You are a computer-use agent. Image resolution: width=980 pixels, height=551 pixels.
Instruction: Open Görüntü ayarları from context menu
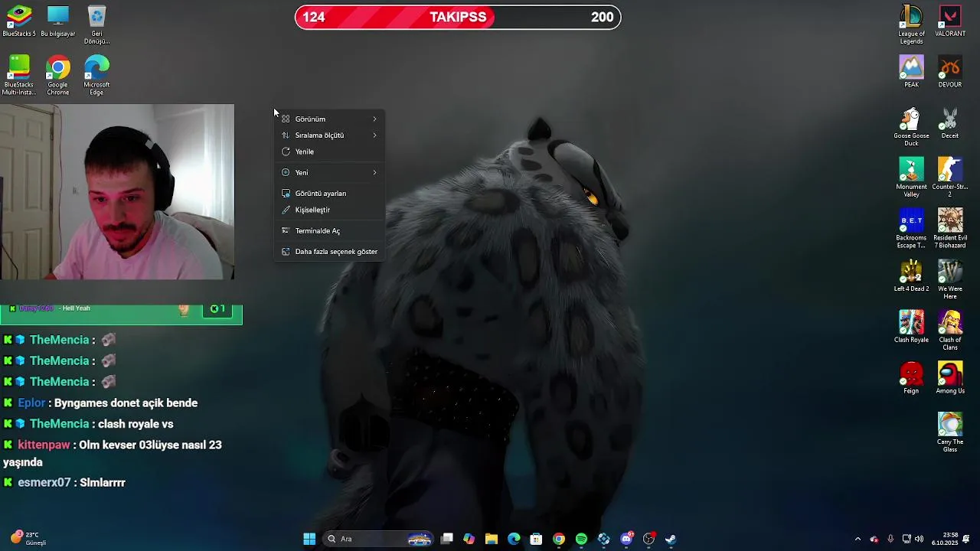tap(329, 194)
